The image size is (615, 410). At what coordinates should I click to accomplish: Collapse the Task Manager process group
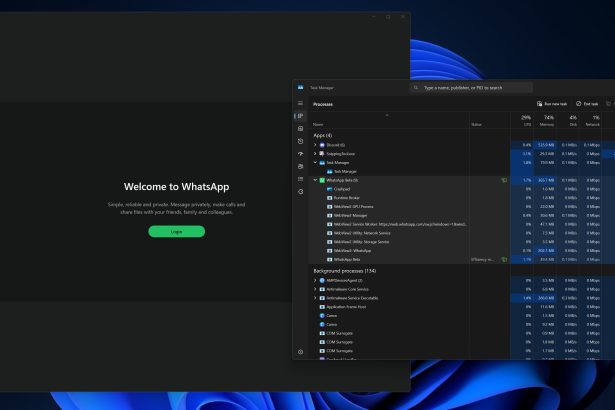pyautogui.click(x=315, y=162)
